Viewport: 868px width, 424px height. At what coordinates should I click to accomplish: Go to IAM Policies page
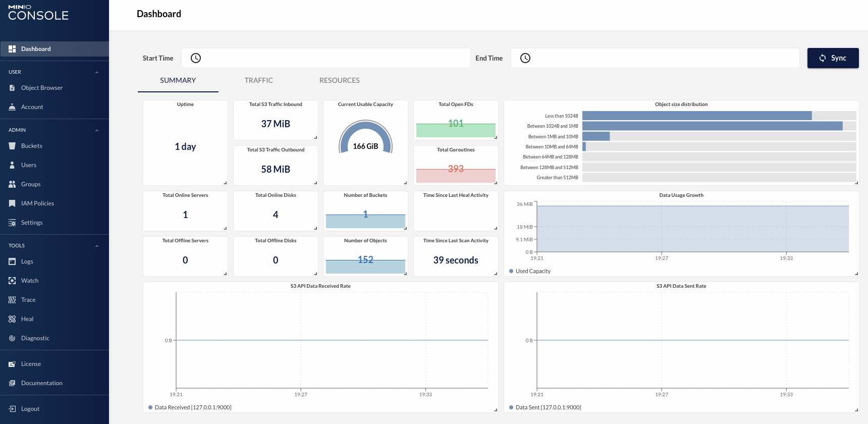point(55,203)
